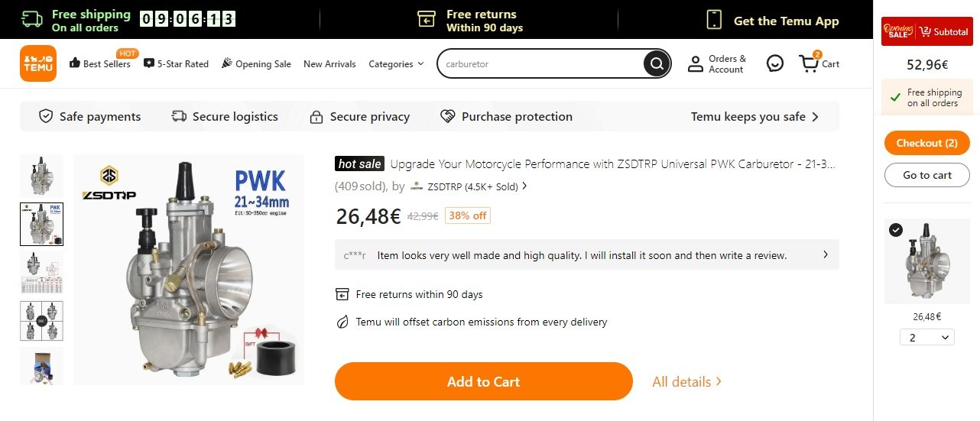This screenshot has width=980, height=421.
Task: Open the New Arrivals section
Action: tap(329, 64)
